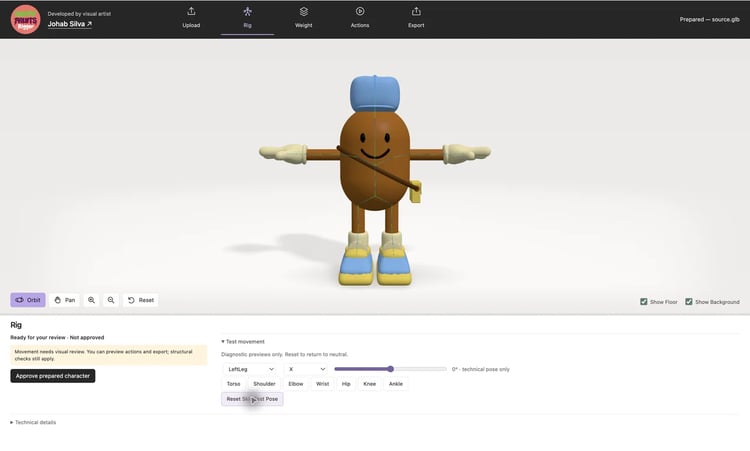Image resolution: width=750 pixels, height=451 pixels.
Task: Click the character model in viewport
Action: [375, 179]
